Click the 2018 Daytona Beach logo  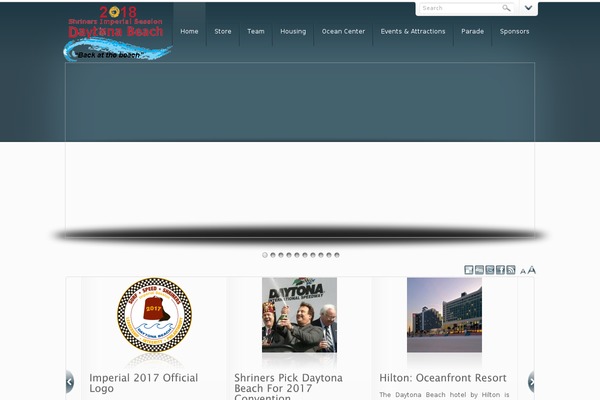[x=117, y=33]
